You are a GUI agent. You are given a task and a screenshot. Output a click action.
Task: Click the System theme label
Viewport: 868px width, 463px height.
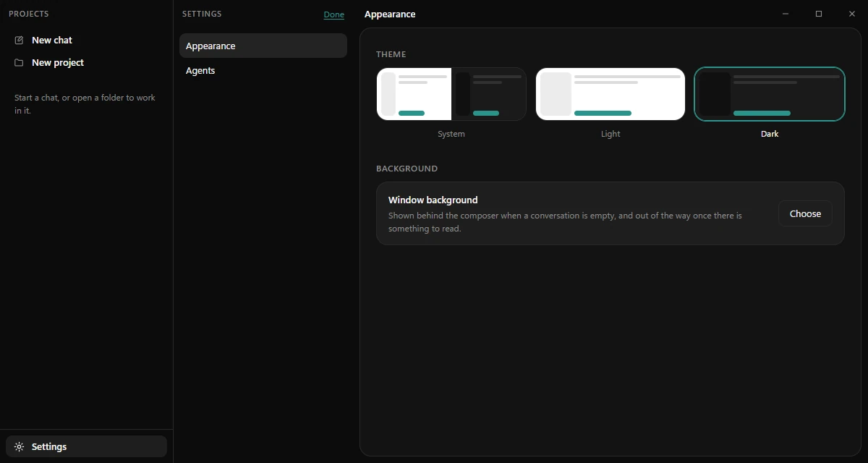pos(451,134)
